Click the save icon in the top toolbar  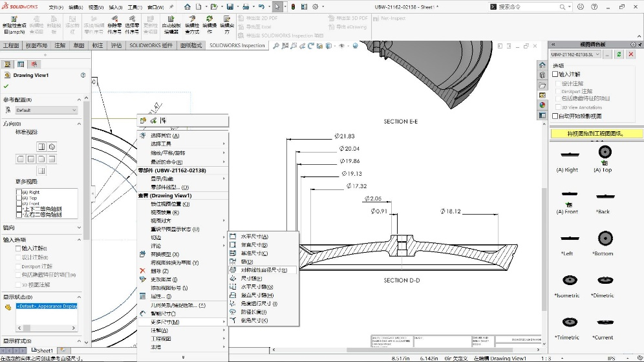(229, 6)
